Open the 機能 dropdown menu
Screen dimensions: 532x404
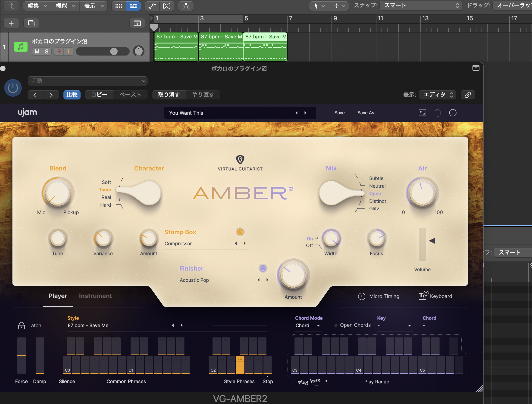[66, 6]
